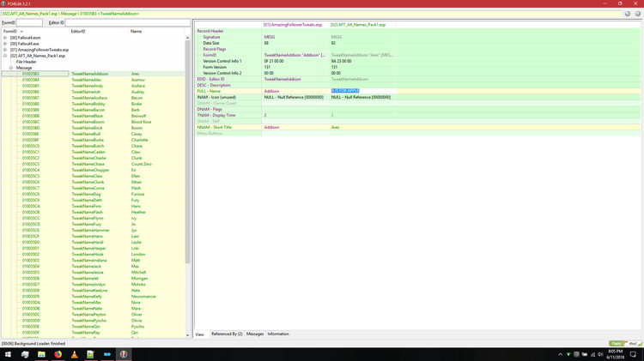
Task: Sort by the EditorID column header
Action: (x=99, y=31)
